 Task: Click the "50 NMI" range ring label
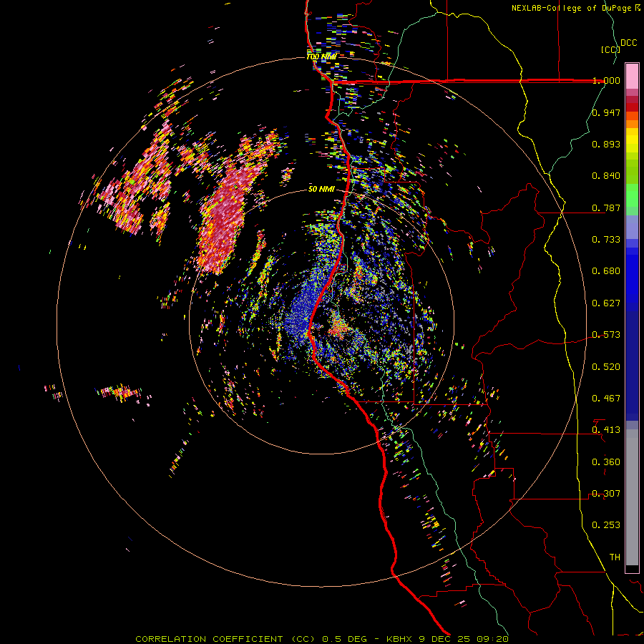321,190
